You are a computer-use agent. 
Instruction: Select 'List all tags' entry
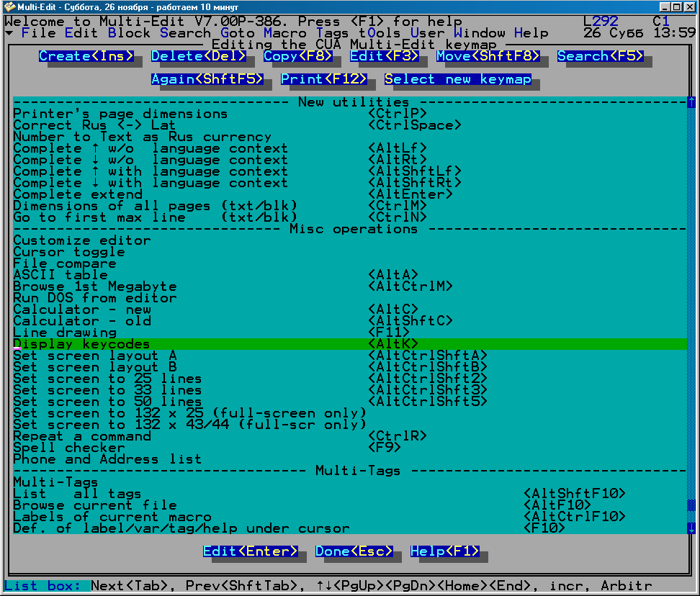[350, 494]
